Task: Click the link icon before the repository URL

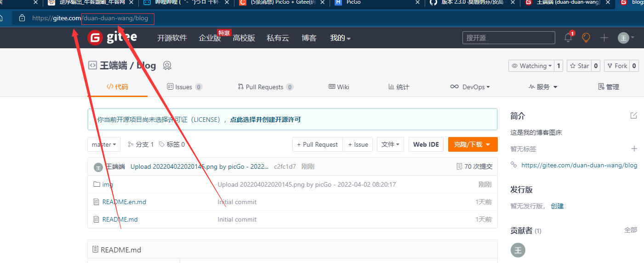Action: pyautogui.click(x=514, y=165)
